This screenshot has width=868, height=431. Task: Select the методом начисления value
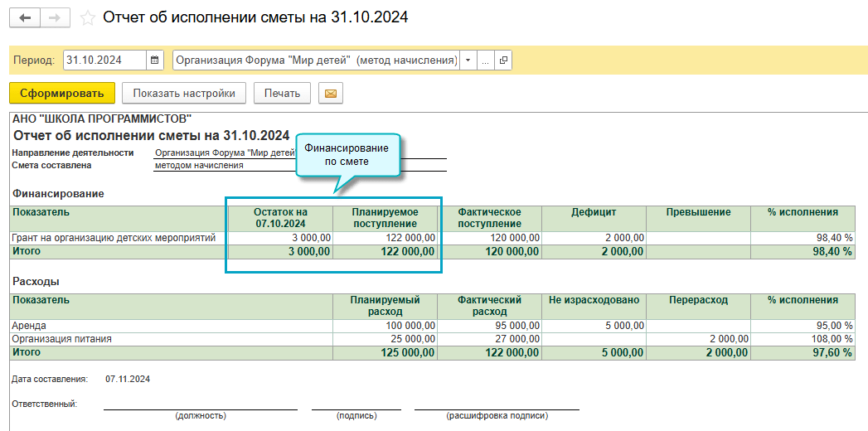tap(199, 165)
